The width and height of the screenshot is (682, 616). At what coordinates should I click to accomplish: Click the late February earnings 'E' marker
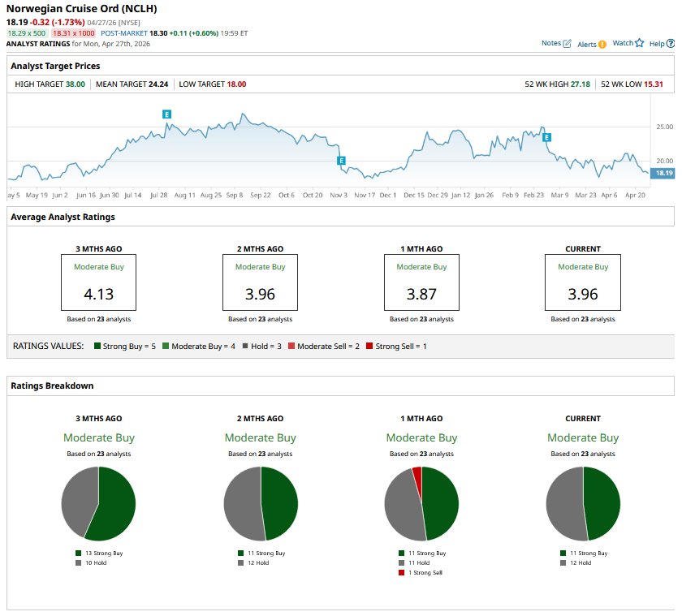tap(547, 138)
